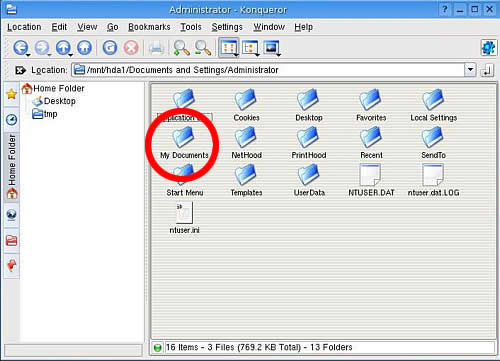
Task: Select the Cookies folder
Action: 246,105
